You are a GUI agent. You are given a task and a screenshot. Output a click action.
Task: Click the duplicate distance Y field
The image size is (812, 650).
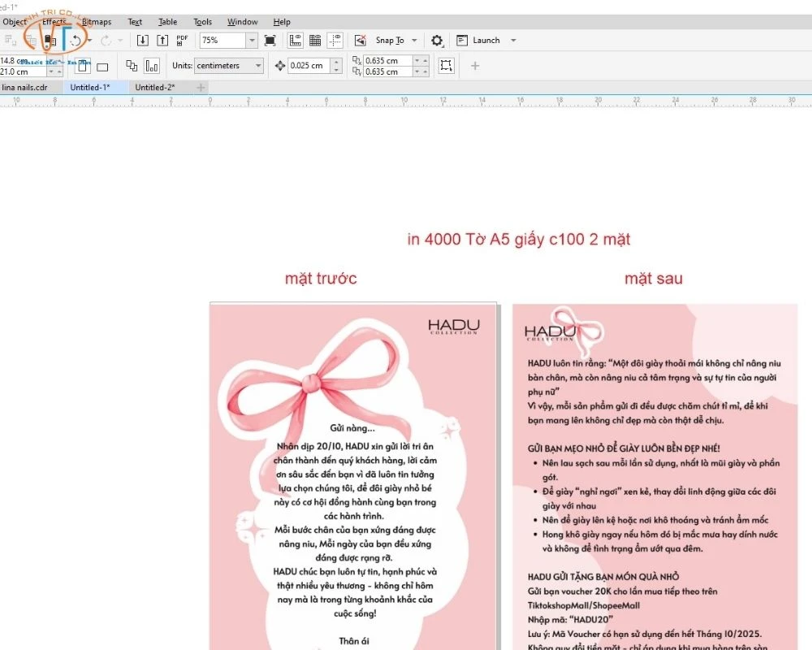[x=388, y=71]
